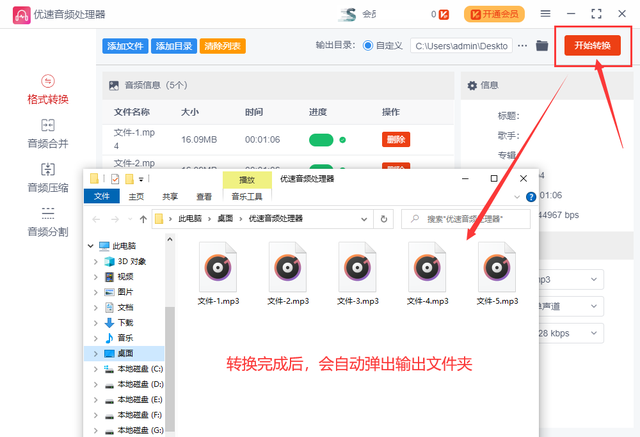640x437 pixels.
Task: Collapse the 此电脑 tree node
Action: [91, 246]
